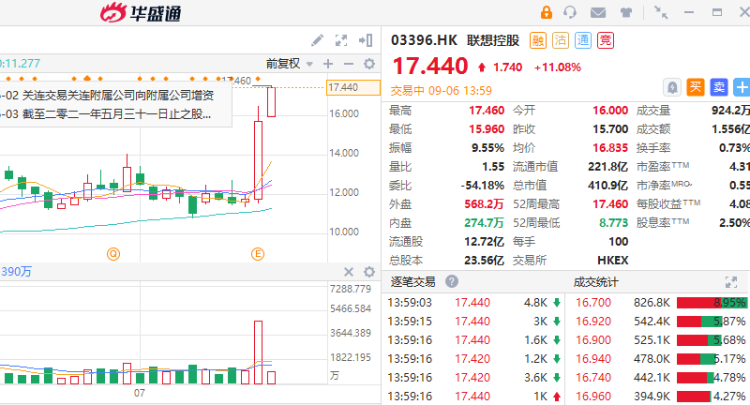Switch to 成交统计 tab
The image size is (750, 405).
(x=596, y=282)
